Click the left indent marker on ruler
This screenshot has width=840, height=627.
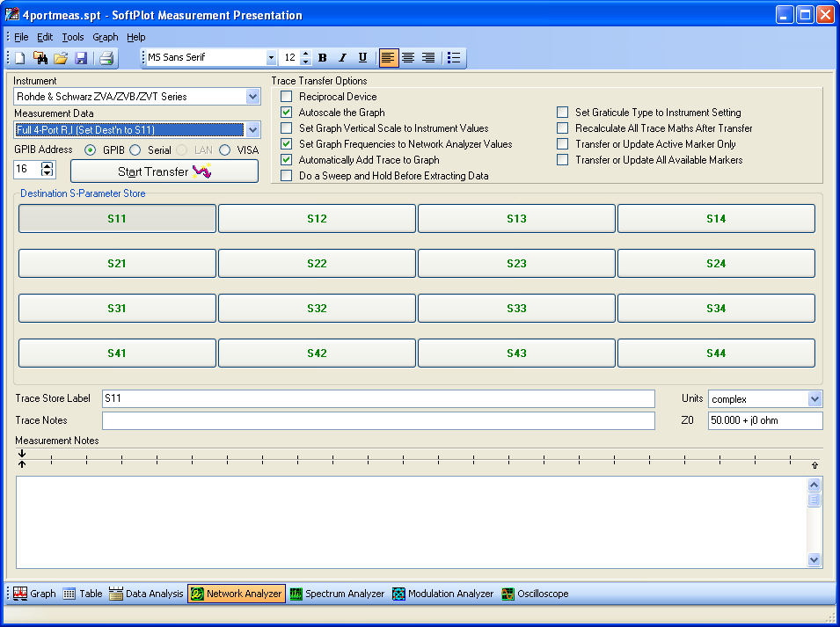22,458
